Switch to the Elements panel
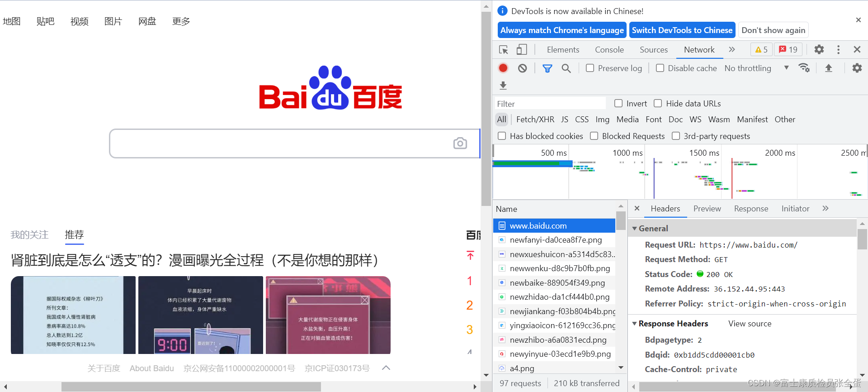Viewport: 868px width, 392px height. point(563,50)
